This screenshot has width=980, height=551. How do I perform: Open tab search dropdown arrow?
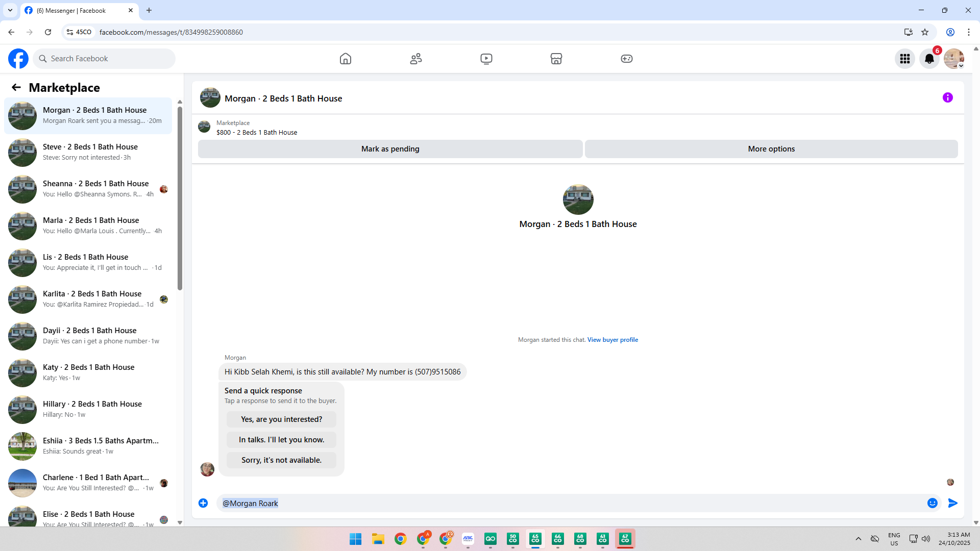click(x=10, y=10)
